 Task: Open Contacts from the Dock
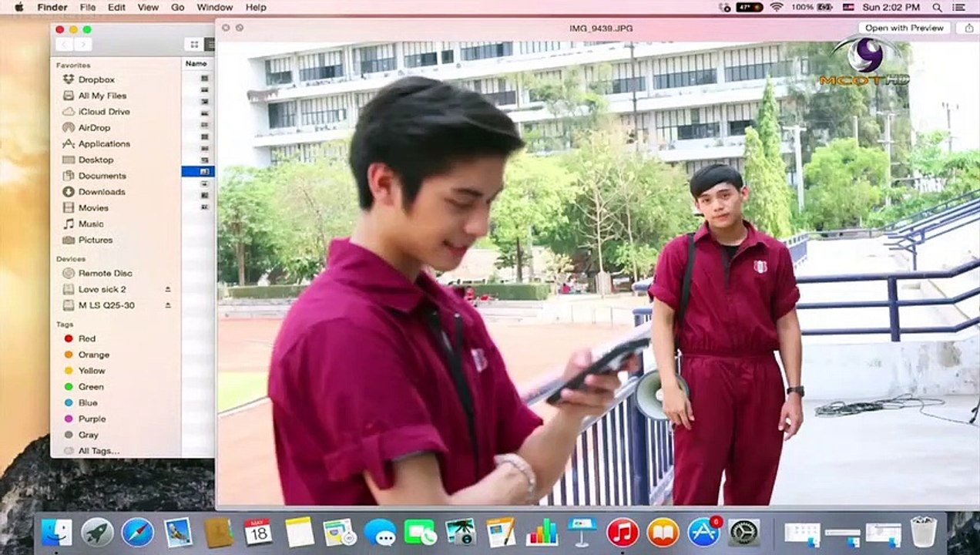[x=219, y=532]
